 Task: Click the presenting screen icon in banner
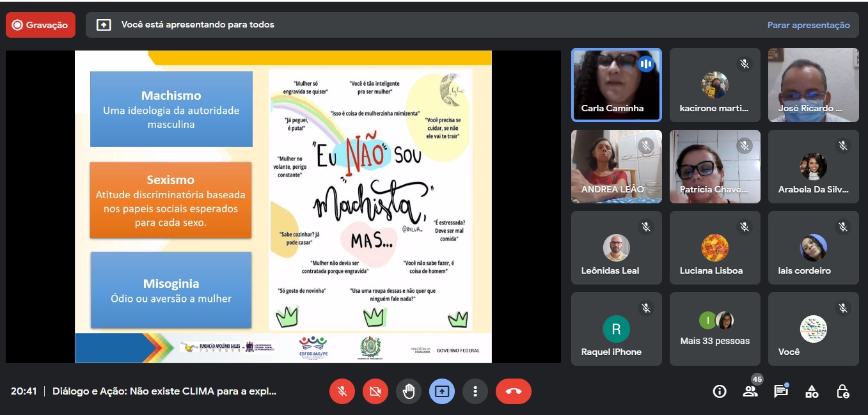pyautogui.click(x=104, y=25)
